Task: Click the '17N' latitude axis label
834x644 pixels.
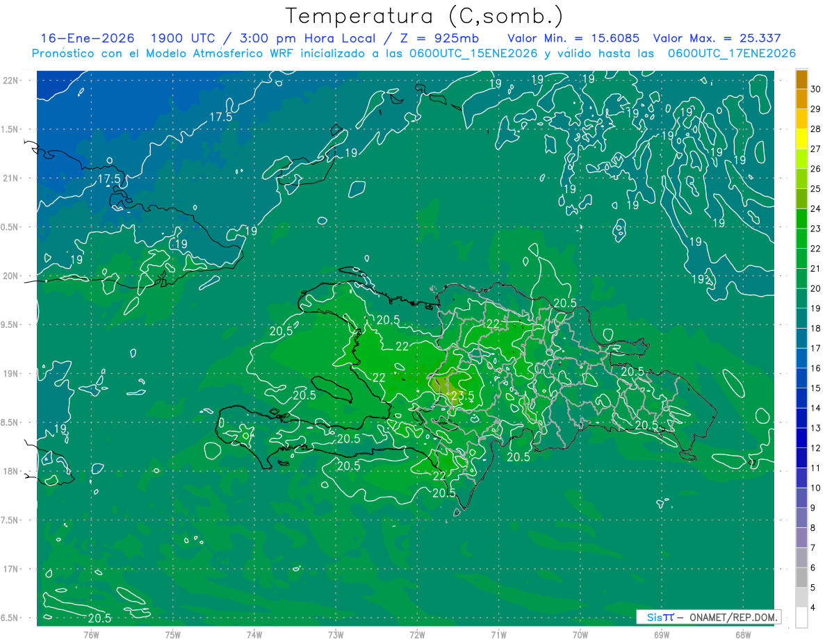Action: 10,569
